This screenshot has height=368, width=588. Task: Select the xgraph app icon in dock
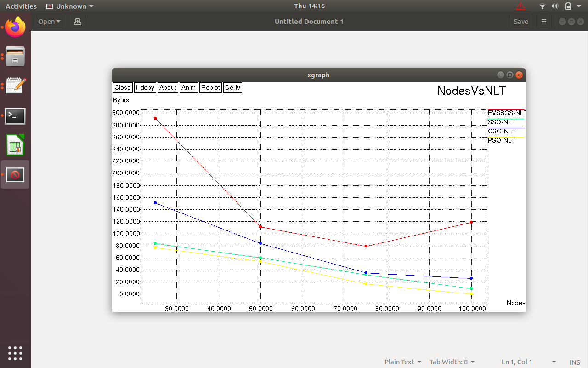(x=15, y=174)
